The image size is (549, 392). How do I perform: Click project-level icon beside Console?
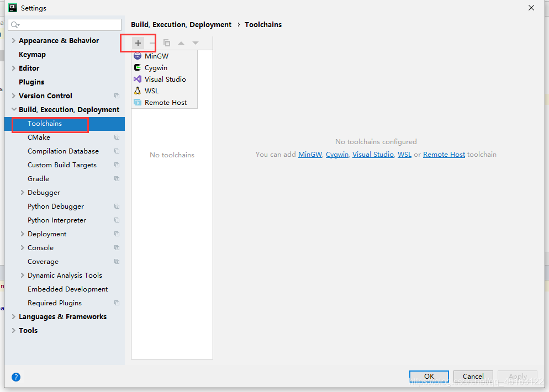[117, 247]
